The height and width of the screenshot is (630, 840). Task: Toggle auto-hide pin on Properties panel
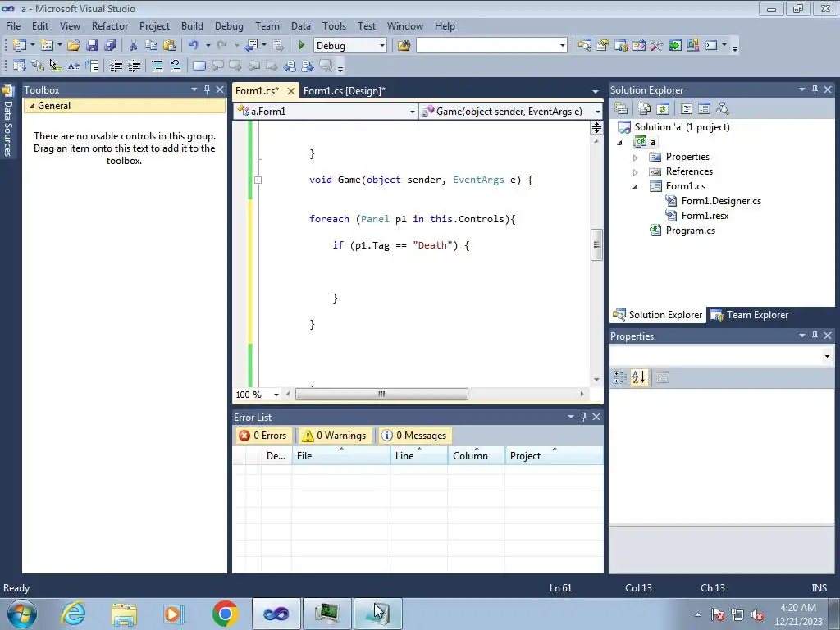(x=815, y=336)
